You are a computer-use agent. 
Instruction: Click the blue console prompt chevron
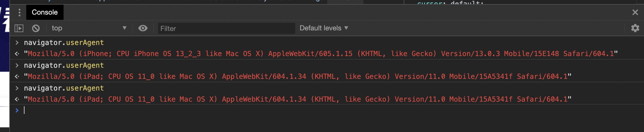point(17,110)
